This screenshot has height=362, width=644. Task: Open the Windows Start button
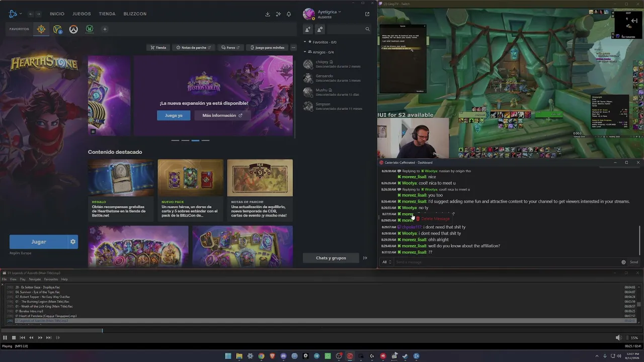[x=228, y=356]
